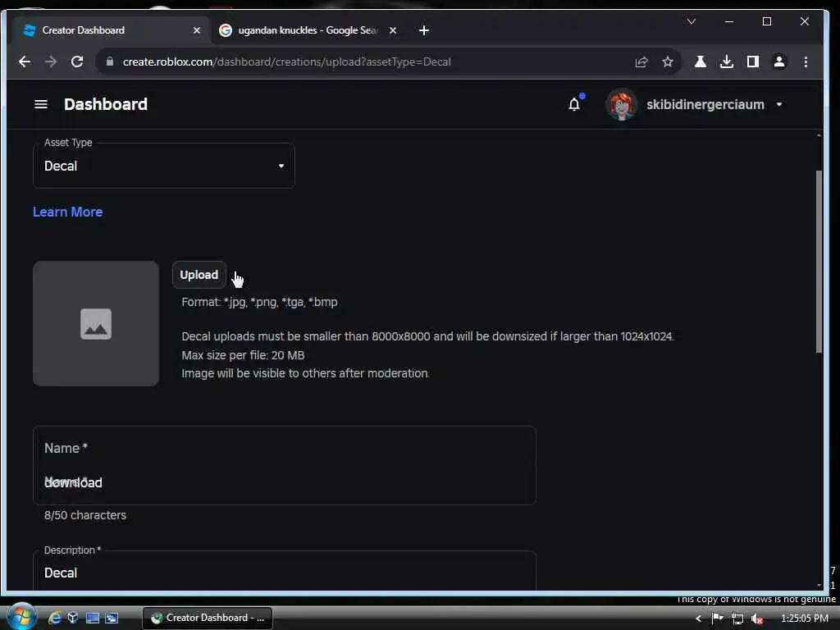The image size is (840, 630).
Task: Open the tab search chevron
Action: coord(691,21)
